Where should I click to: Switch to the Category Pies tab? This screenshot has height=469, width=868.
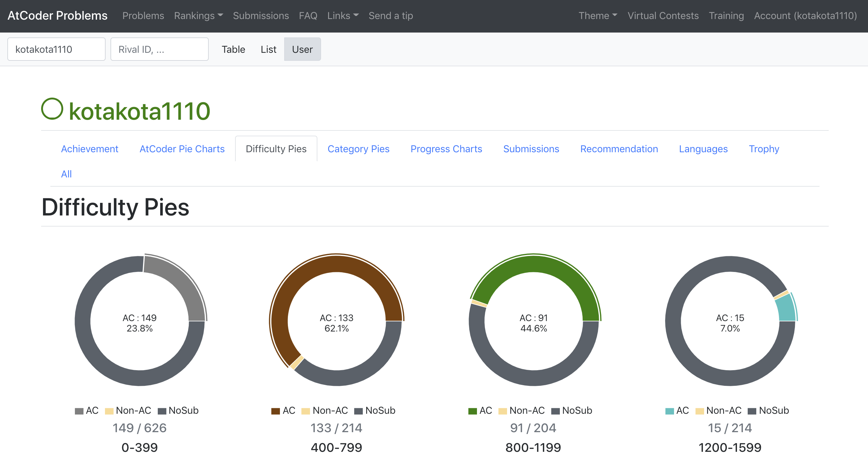[x=358, y=149]
